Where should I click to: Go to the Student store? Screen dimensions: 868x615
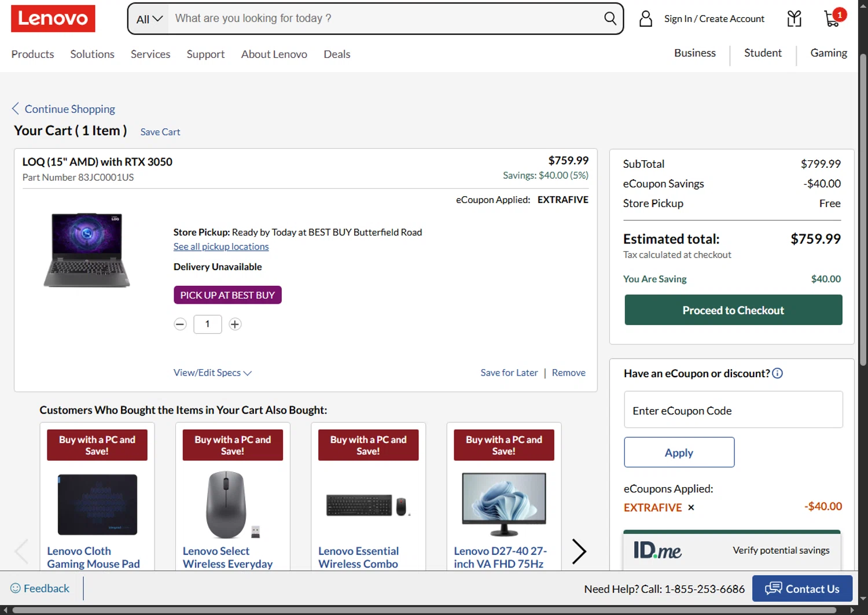763,53
